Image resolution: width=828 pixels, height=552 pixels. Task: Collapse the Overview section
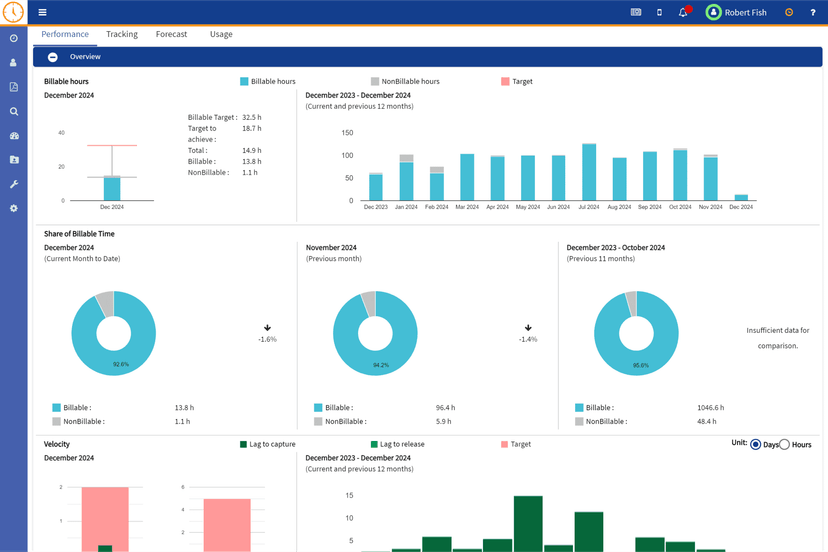[x=53, y=57]
